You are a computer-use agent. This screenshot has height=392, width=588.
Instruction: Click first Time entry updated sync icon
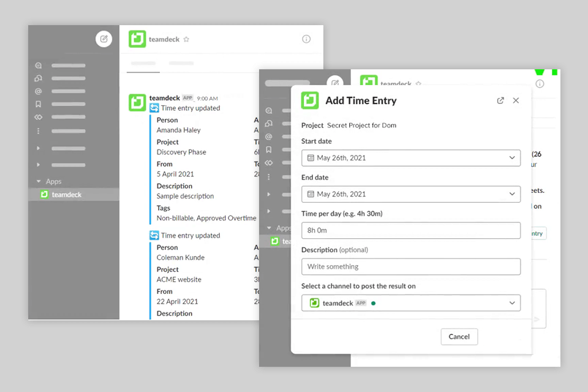(x=154, y=108)
